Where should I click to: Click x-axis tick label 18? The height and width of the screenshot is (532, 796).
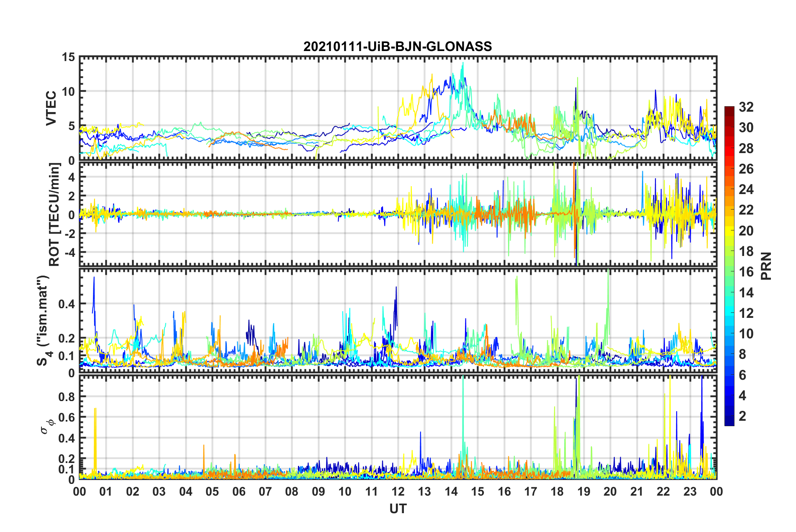coord(557,491)
